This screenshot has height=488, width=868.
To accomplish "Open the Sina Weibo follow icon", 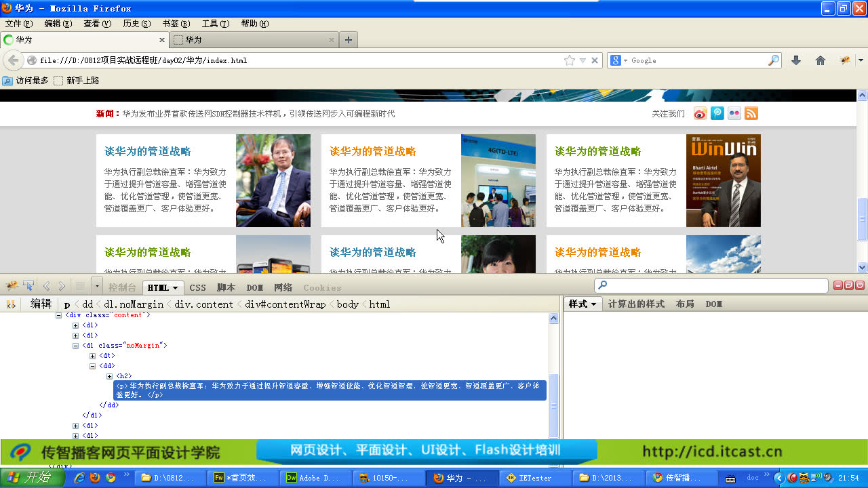I will (x=700, y=114).
